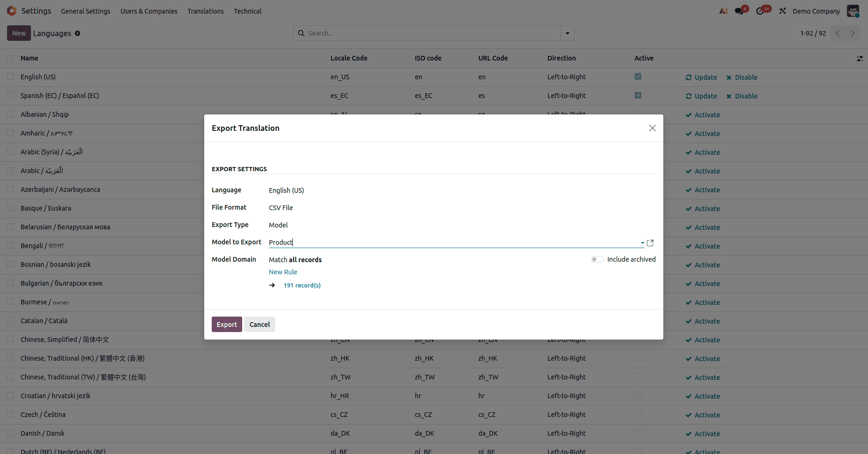Check the row checkbox for Albanian / Shqip
Viewport: 868px width, 454px height.
10,114
